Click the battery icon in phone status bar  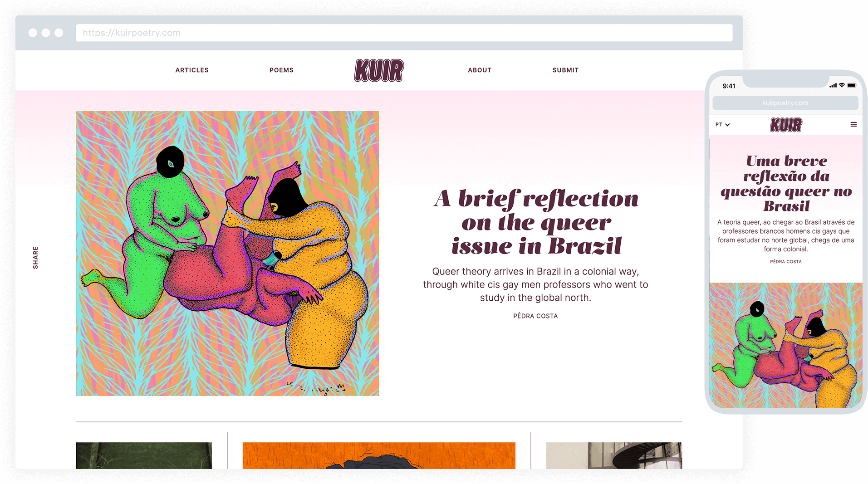(x=852, y=85)
